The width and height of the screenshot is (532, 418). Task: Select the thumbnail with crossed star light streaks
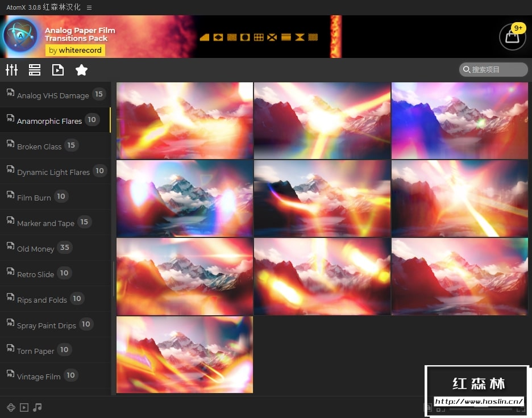(322, 121)
